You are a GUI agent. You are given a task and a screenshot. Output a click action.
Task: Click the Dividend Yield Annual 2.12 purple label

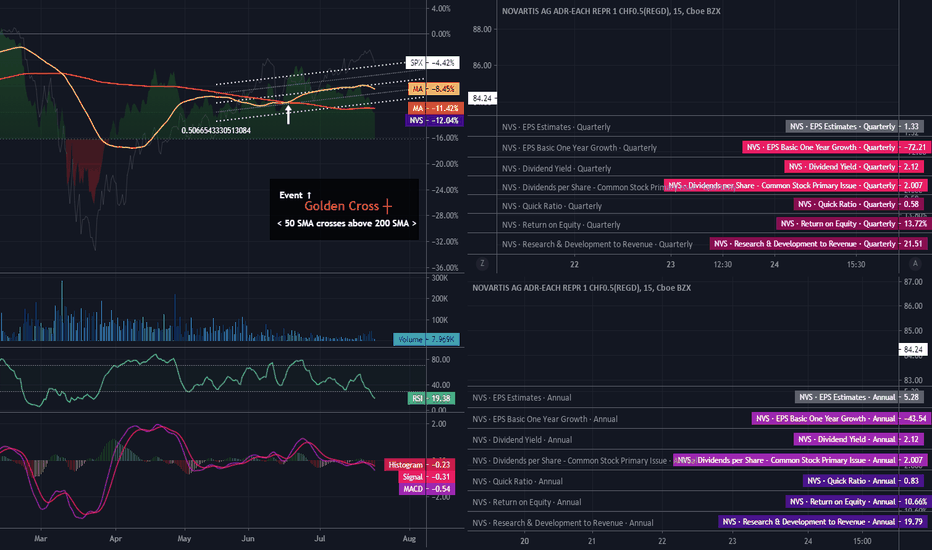(x=859, y=439)
